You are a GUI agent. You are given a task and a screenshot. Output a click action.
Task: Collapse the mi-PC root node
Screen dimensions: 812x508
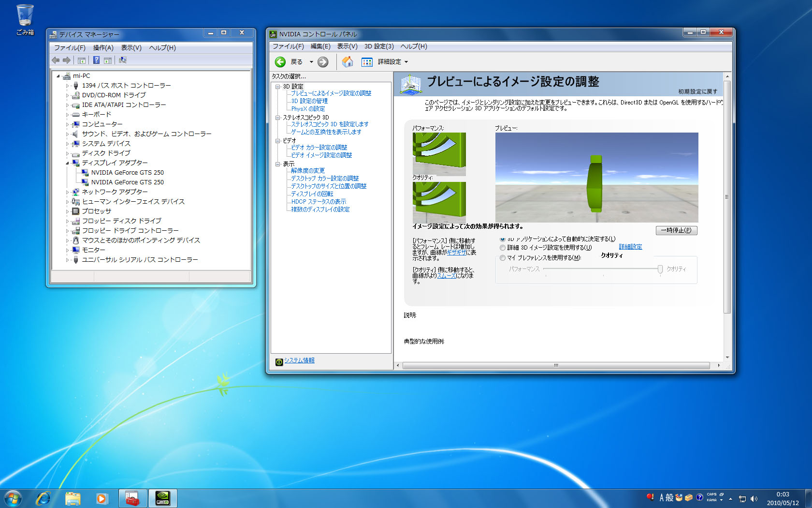coord(58,76)
